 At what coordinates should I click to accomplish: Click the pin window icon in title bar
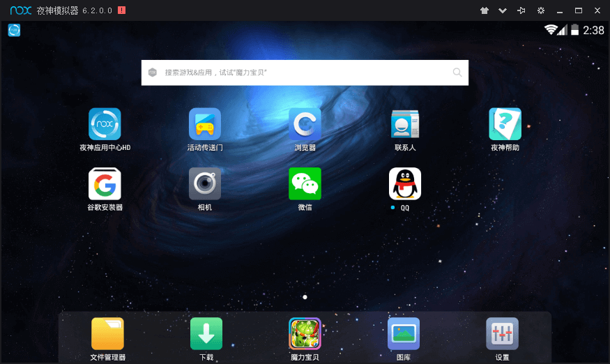click(x=521, y=10)
